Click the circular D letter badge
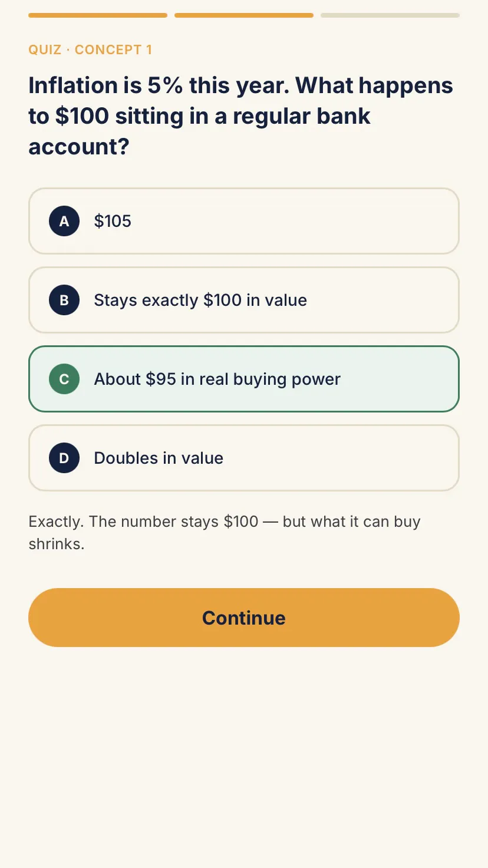 click(x=64, y=458)
